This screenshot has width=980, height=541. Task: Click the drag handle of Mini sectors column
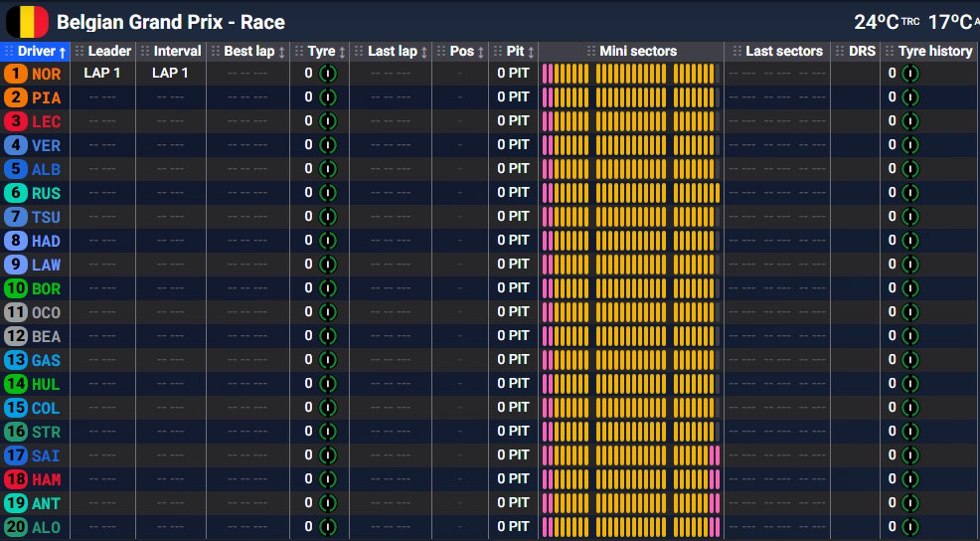(x=591, y=52)
